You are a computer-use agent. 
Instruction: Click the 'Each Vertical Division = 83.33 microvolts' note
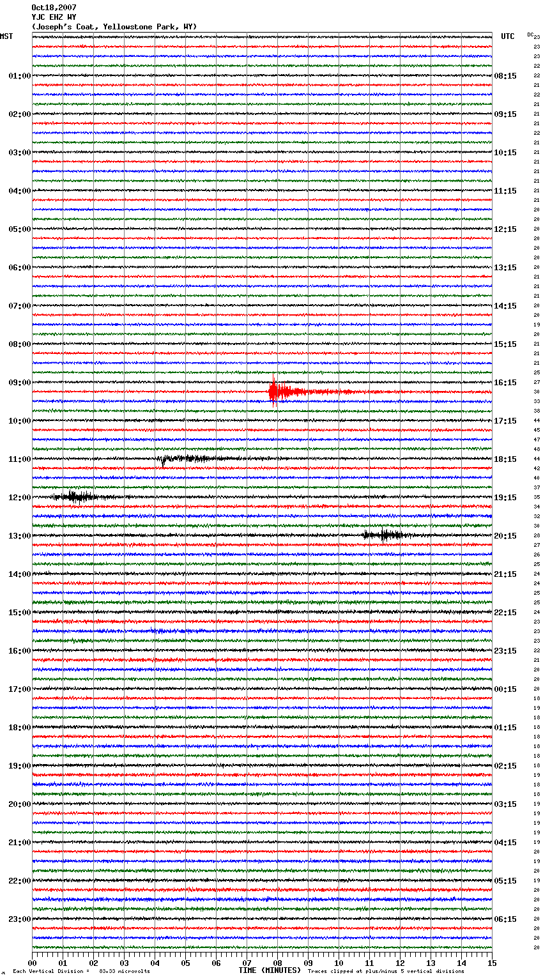[82, 972]
